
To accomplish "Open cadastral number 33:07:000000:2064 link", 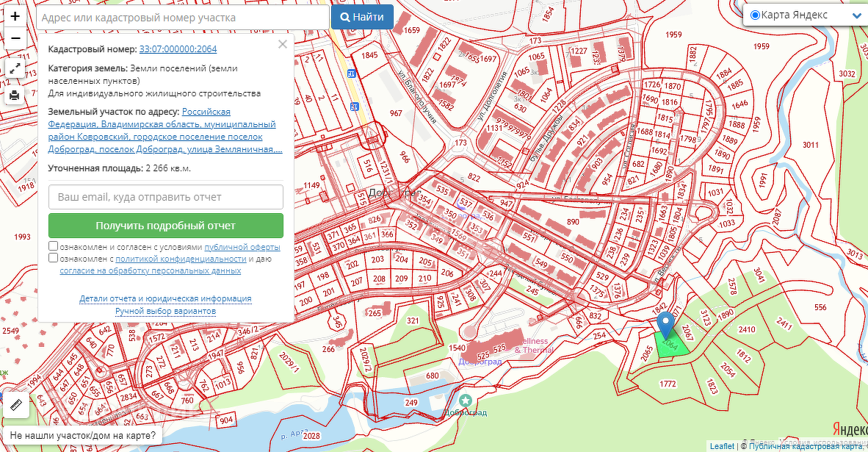I will 178,49.
